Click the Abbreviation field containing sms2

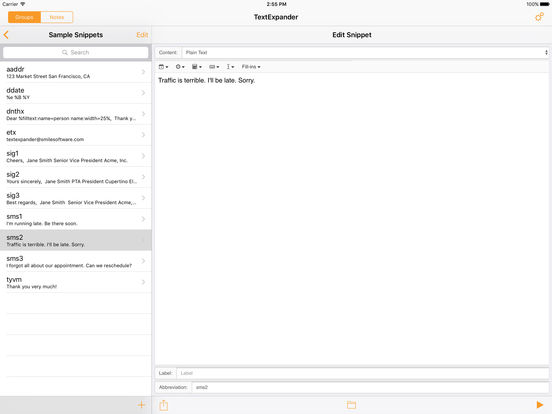(x=370, y=387)
